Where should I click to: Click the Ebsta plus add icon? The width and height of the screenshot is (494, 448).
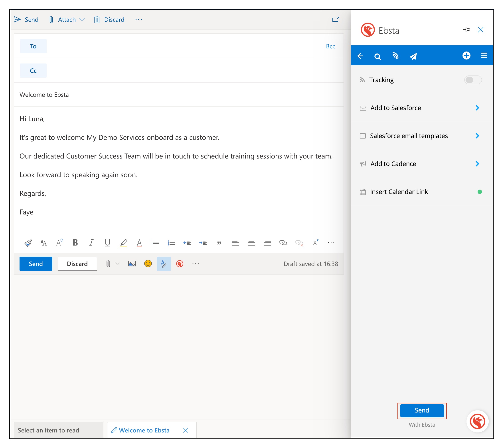click(x=466, y=55)
